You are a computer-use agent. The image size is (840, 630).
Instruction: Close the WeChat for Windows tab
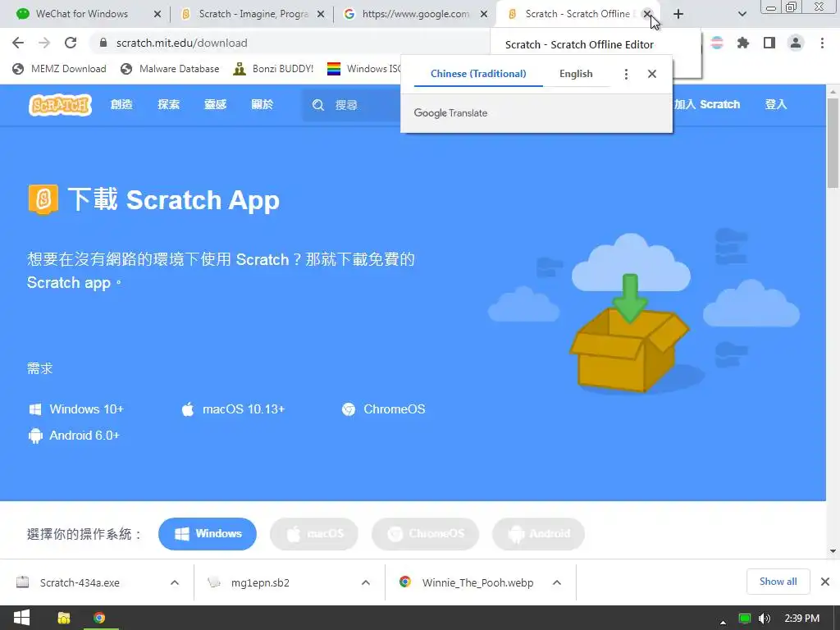click(x=157, y=14)
